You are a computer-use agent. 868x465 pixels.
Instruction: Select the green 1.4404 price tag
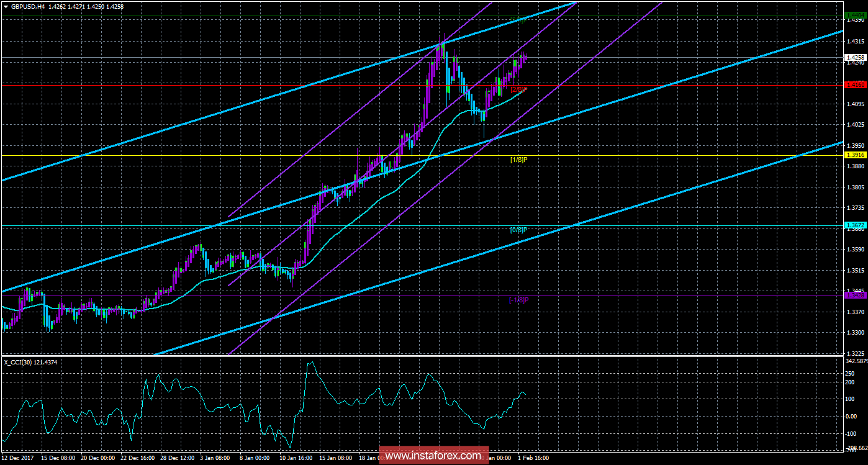tap(856, 15)
